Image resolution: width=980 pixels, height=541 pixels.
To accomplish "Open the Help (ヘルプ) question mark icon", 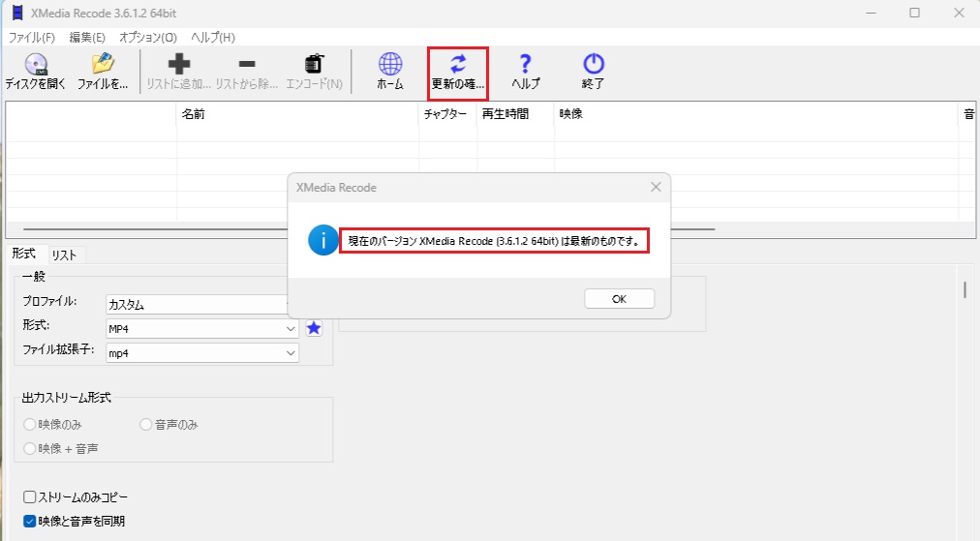I will coord(526,64).
